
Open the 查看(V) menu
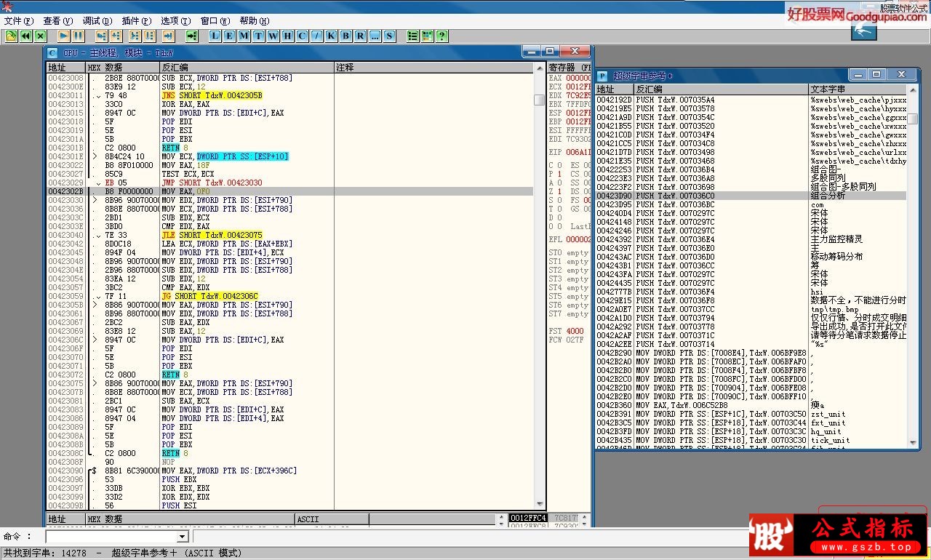pyautogui.click(x=58, y=21)
